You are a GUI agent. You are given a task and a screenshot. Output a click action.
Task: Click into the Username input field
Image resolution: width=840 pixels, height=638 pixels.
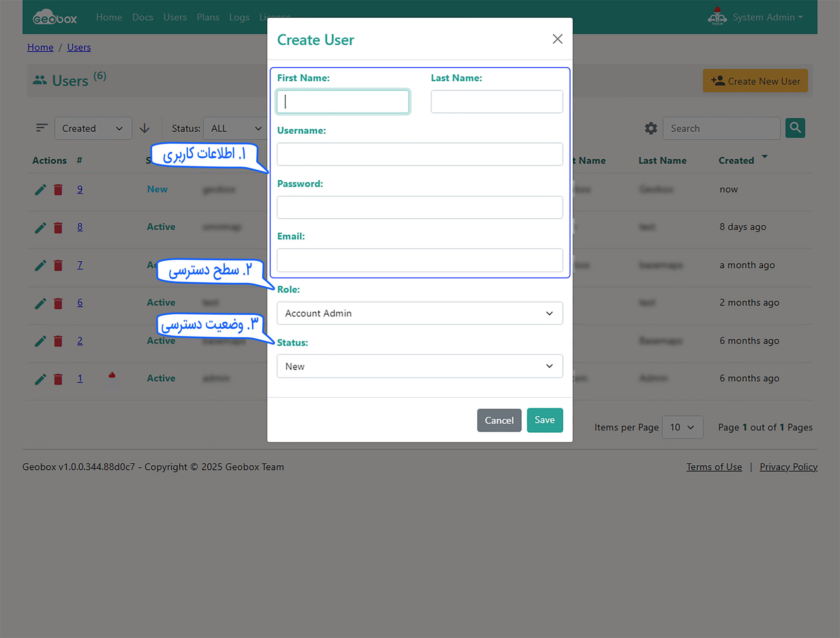(x=419, y=154)
